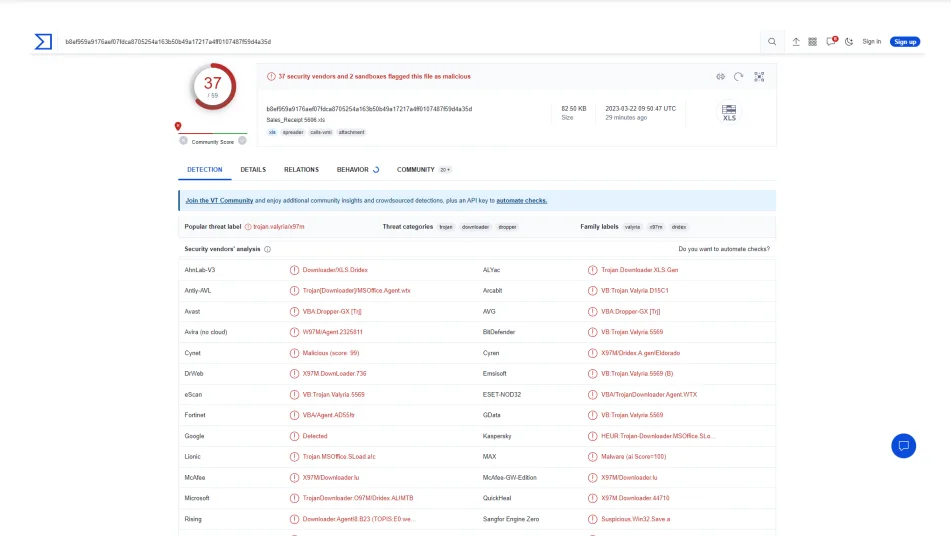Toggle dark mode moon icon
Screen dimensions: 951x536
coord(849,42)
